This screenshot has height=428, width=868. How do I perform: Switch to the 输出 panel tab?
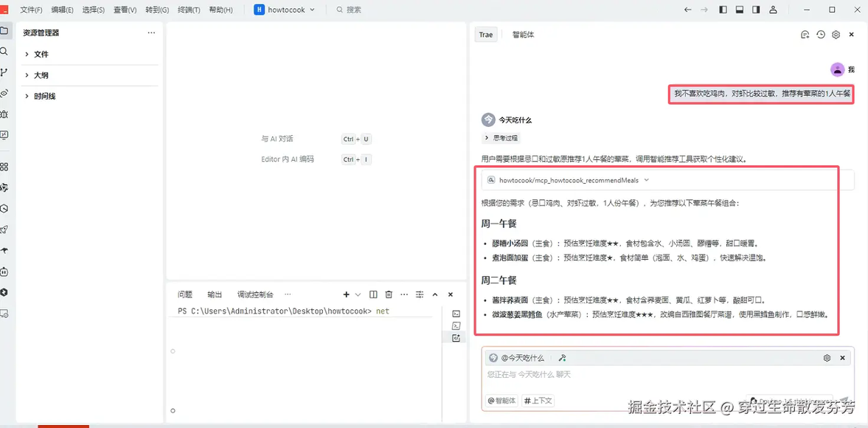[215, 294]
